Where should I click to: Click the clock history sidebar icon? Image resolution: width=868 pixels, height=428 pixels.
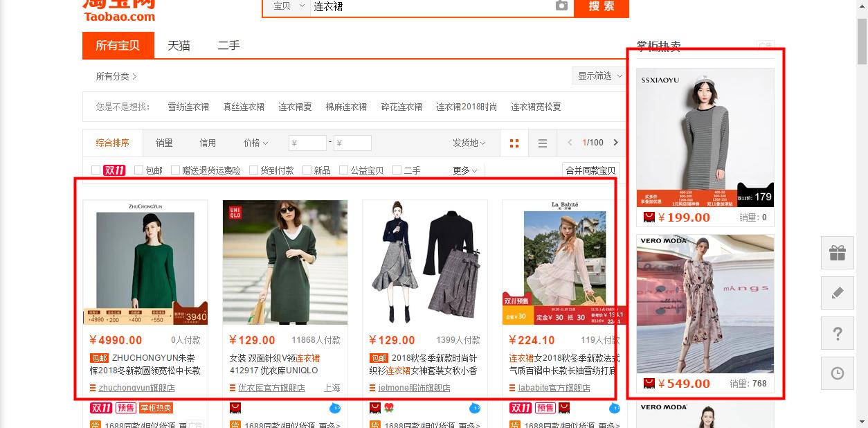pyautogui.click(x=838, y=373)
